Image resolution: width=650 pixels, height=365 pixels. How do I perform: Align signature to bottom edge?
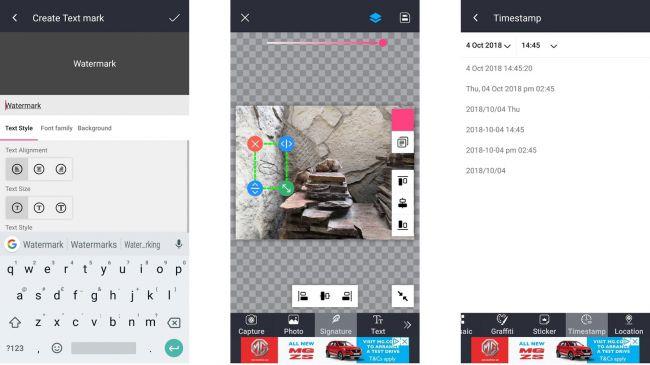403,225
